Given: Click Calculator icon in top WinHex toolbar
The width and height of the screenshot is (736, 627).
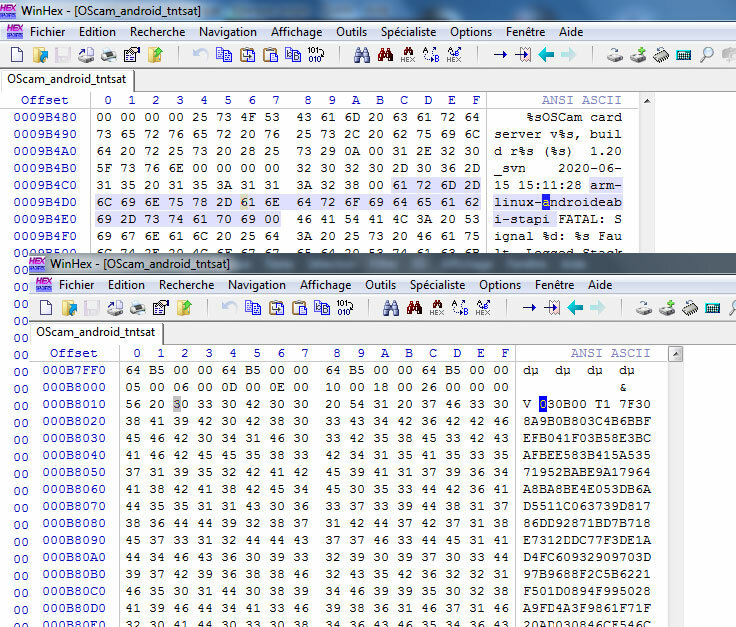Looking at the screenshot, I should coord(683,55).
